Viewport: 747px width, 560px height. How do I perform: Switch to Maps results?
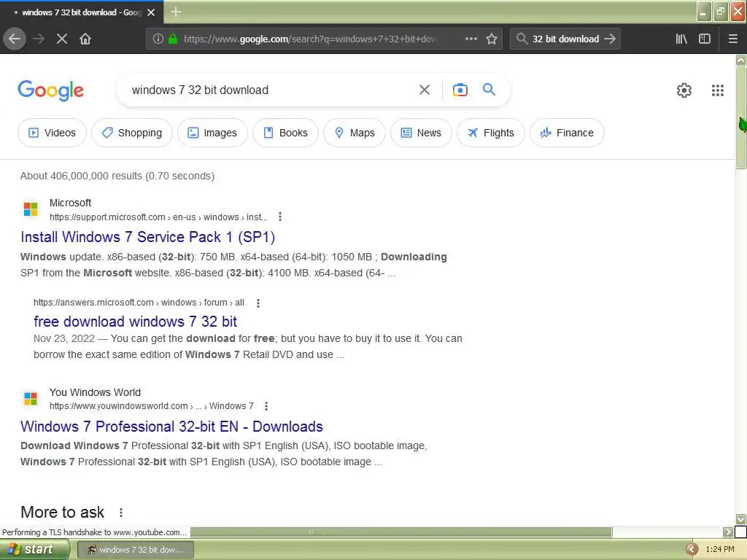(x=355, y=133)
